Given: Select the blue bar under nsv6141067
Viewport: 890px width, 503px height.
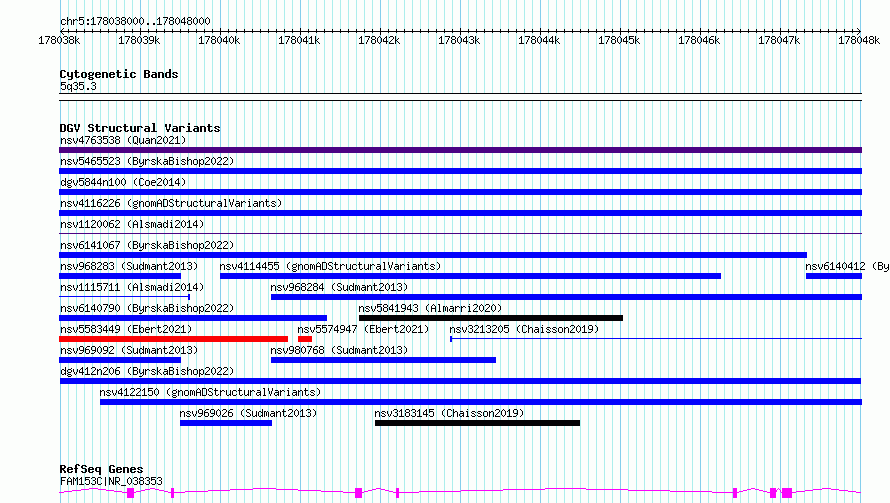Looking at the screenshot, I should 433,255.
